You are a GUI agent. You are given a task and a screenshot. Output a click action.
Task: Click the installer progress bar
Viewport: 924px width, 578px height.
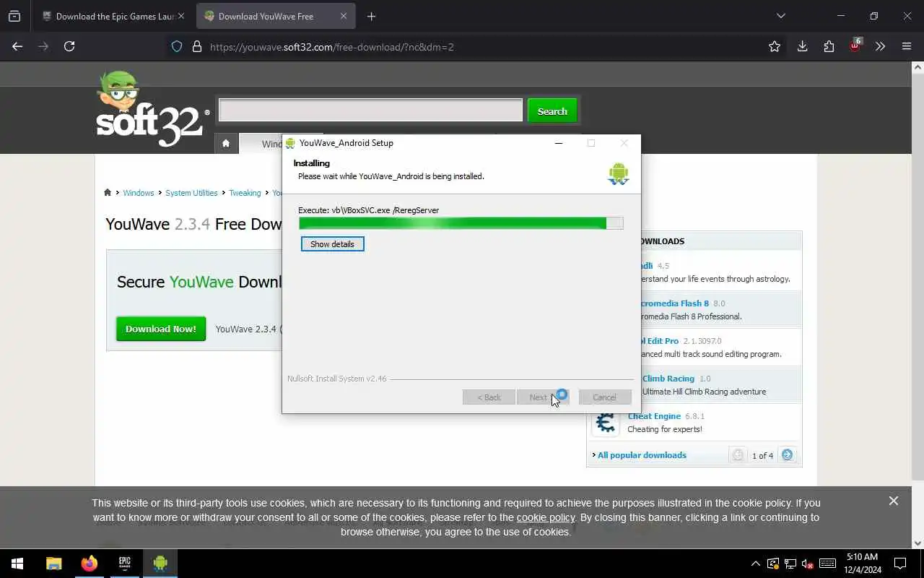(461, 223)
